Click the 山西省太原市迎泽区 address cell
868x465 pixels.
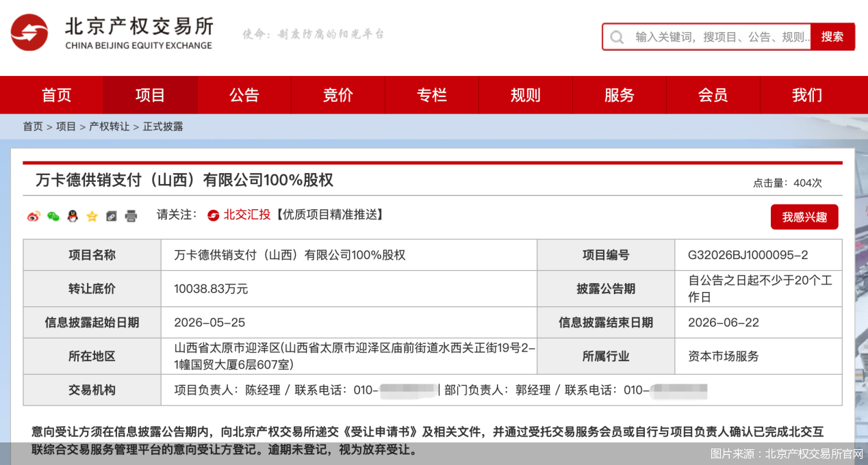(x=349, y=356)
